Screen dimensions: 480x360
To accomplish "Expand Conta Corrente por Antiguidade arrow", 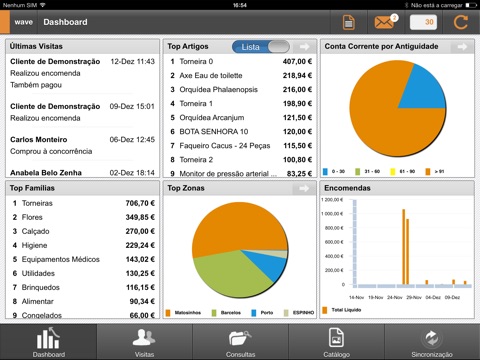I will [x=462, y=47].
